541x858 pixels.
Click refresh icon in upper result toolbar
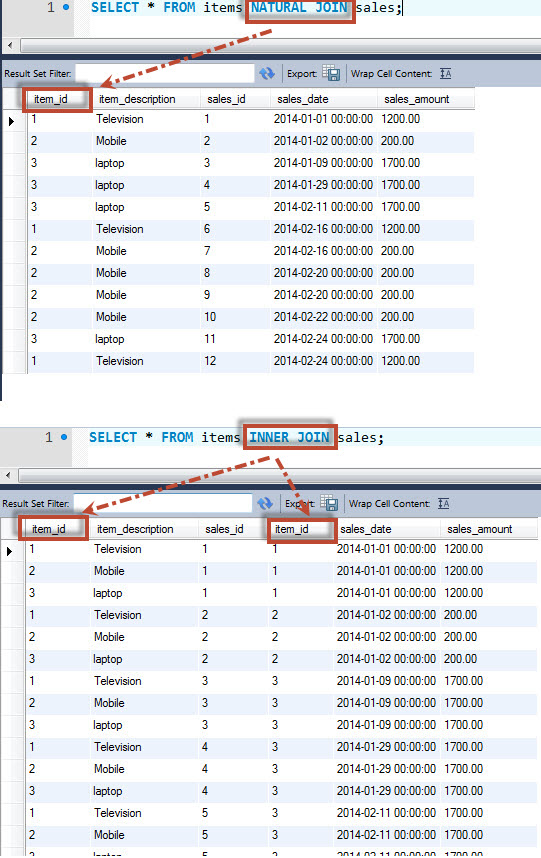pos(266,73)
